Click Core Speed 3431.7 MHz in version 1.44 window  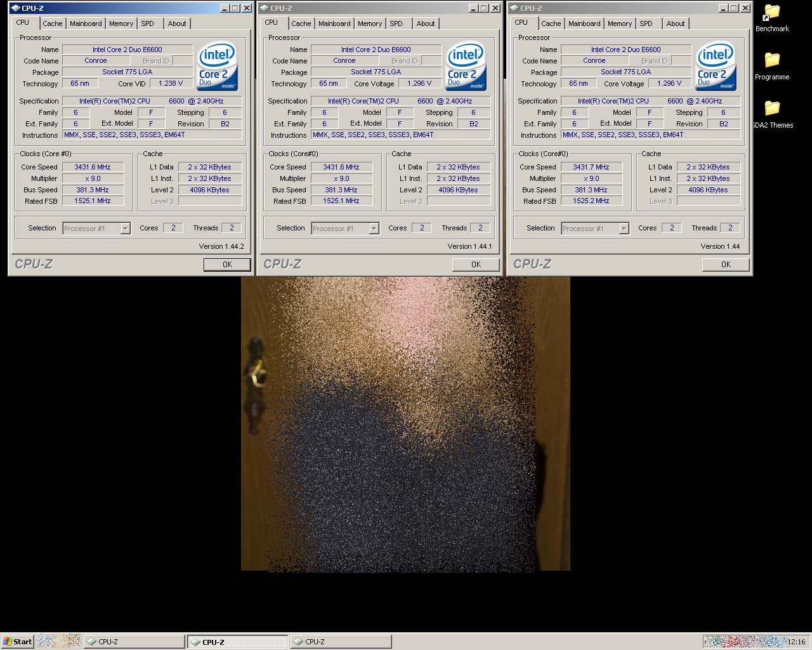pyautogui.click(x=591, y=167)
